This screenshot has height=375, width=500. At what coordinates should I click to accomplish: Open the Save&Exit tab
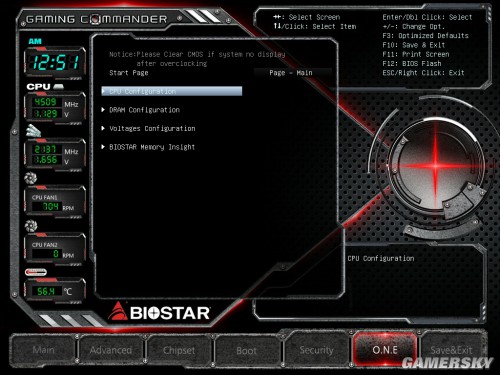pos(451,350)
